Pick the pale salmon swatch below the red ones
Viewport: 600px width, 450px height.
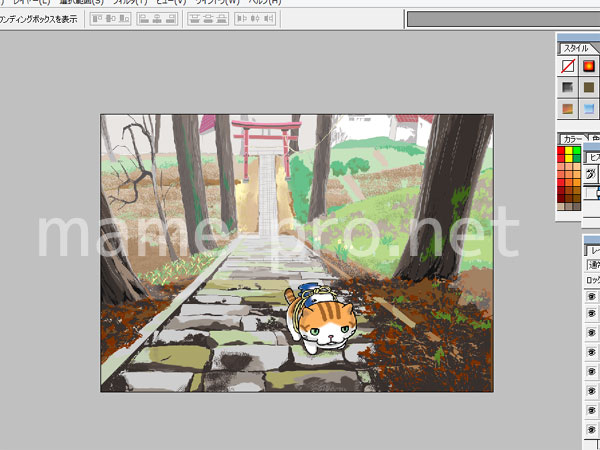pyautogui.click(x=561, y=166)
